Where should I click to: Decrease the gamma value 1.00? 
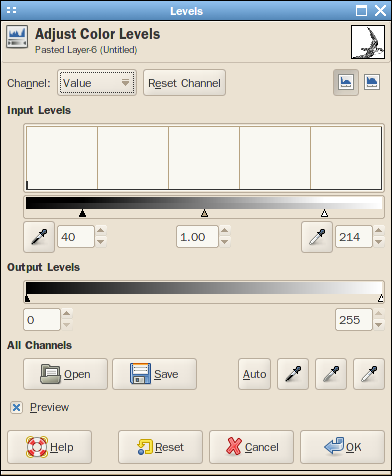[225, 242]
